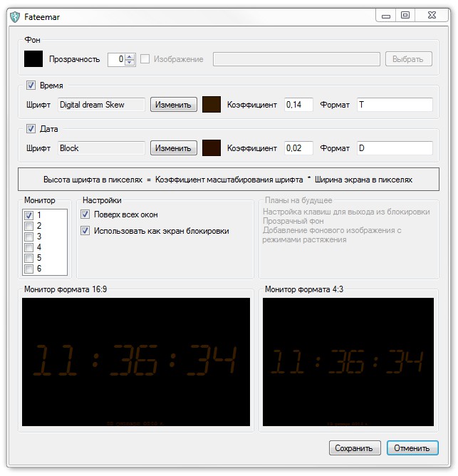Click Изменить for the date font
Image resolution: width=458 pixels, height=476 pixels.
pyautogui.click(x=174, y=148)
